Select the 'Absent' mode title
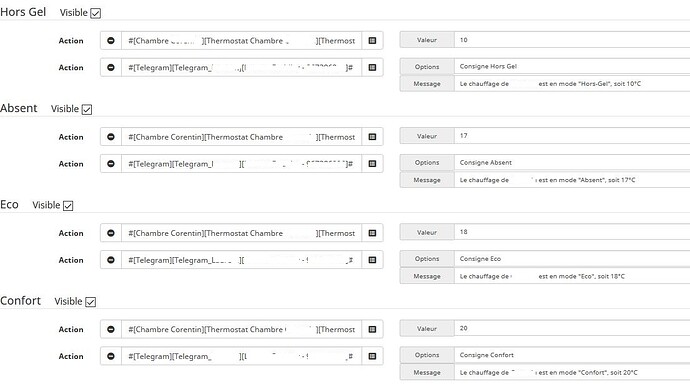Viewport: 690px width, 389px height. (19, 108)
